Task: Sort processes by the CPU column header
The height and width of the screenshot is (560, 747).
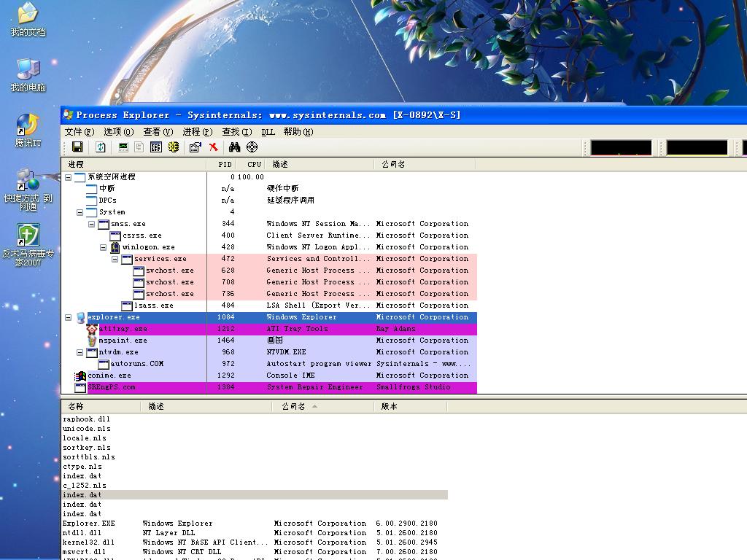Action: pyautogui.click(x=254, y=165)
